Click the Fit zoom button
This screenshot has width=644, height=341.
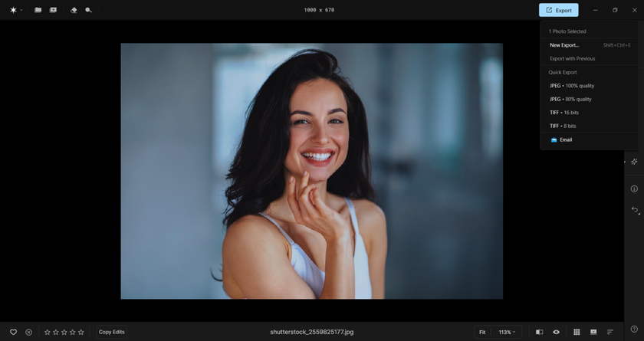click(x=482, y=332)
